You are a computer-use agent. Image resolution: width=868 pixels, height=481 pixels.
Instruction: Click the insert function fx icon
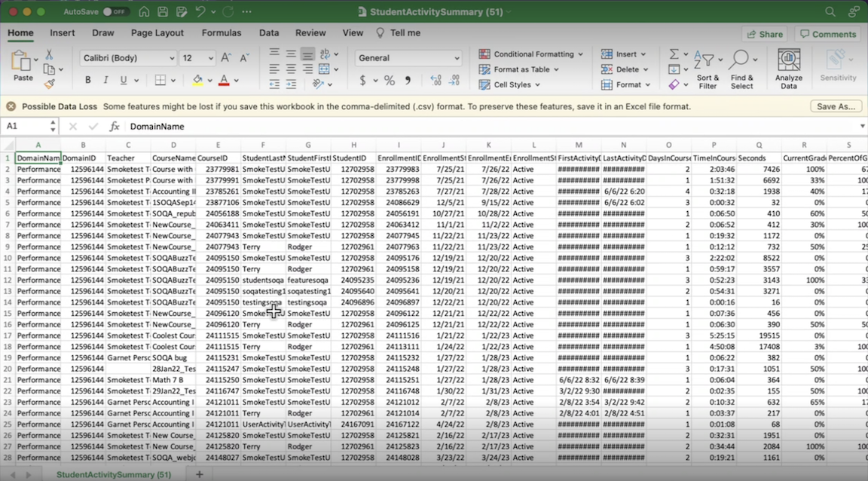114,127
